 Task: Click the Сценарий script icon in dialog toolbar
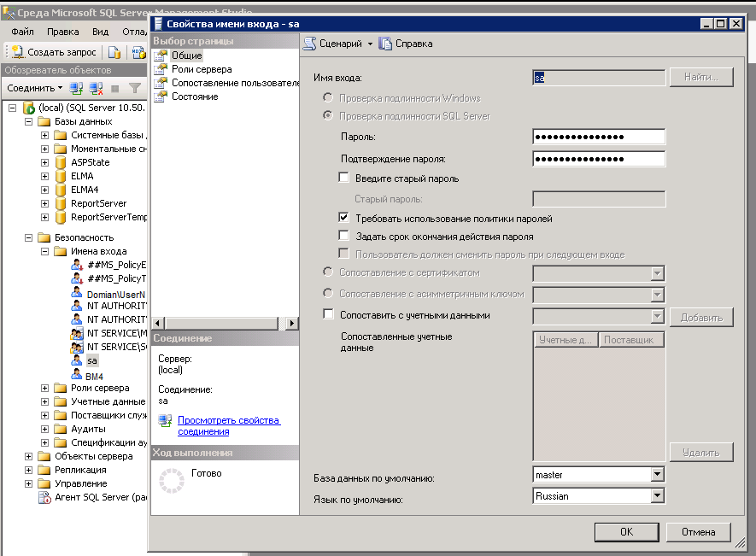(x=311, y=44)
